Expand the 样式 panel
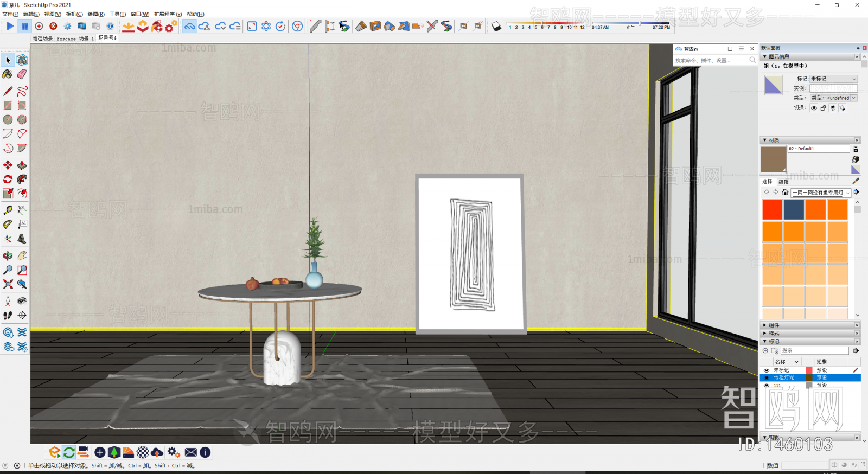This screenshot has width=868, height=474. click(765, 334)
